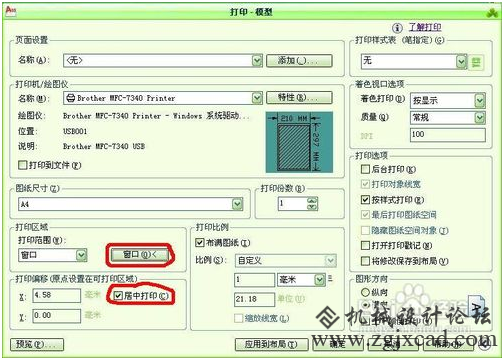Expand the 图纸尺寸 A4 dropdown
The image size is (504, 360).
237,204
